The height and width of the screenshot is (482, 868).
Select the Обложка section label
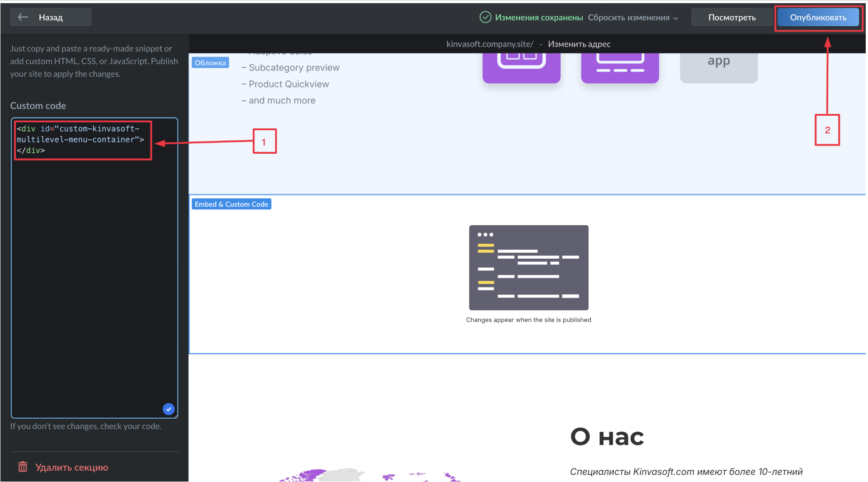click(x=210, y=63)
